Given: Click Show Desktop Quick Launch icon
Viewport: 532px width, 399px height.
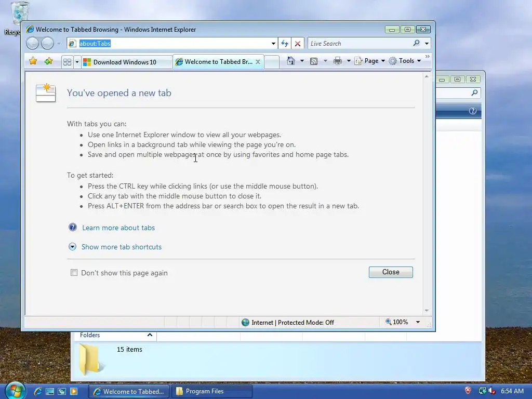Looking at the screenshot, I should [x=50, y=391].
